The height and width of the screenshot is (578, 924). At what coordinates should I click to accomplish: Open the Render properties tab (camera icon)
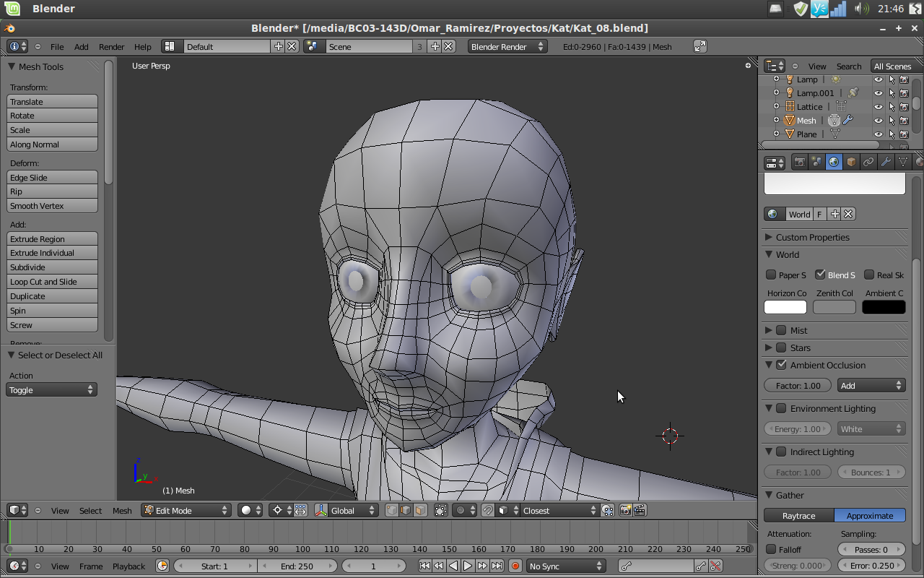pos(799,163)
